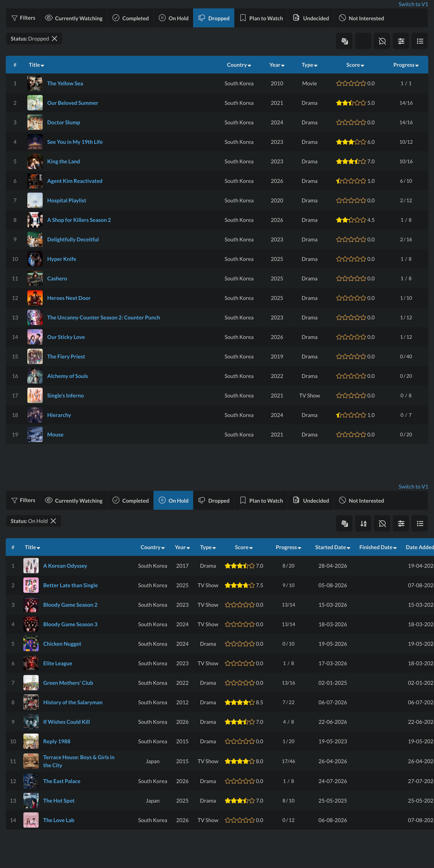Sort Dropped table by Title column
The image size is (434, 868).
tap(36, 65)
